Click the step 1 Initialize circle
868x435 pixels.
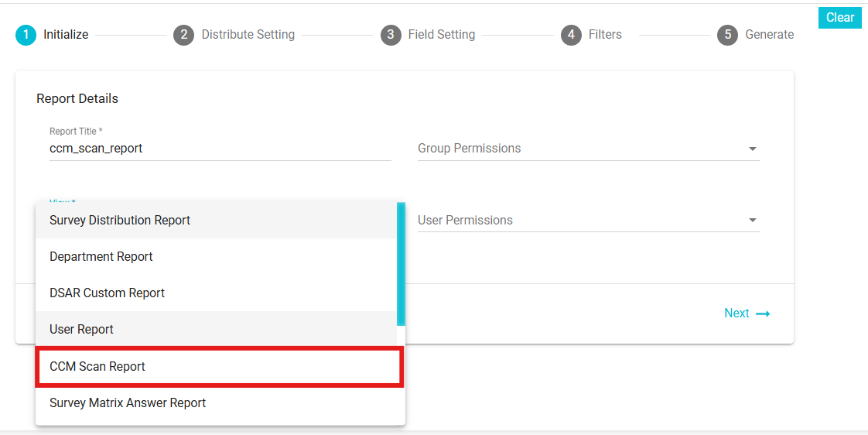[x=26, y=35]
